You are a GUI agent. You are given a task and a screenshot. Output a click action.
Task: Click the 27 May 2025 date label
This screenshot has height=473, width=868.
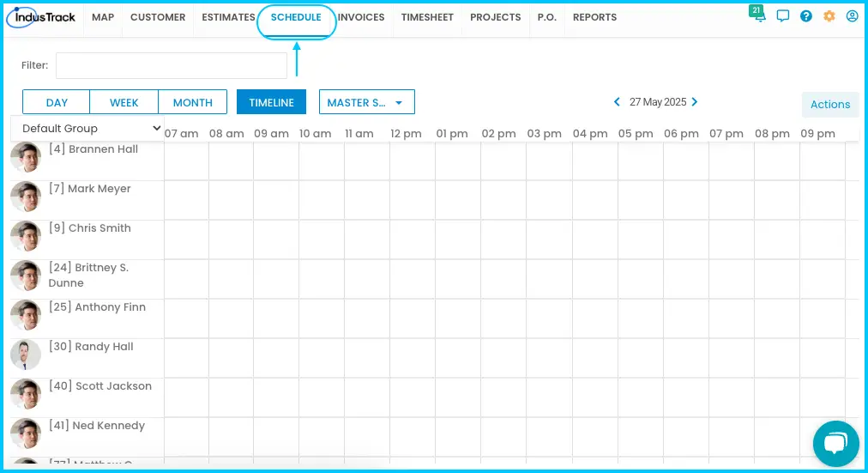click(658, 102)
